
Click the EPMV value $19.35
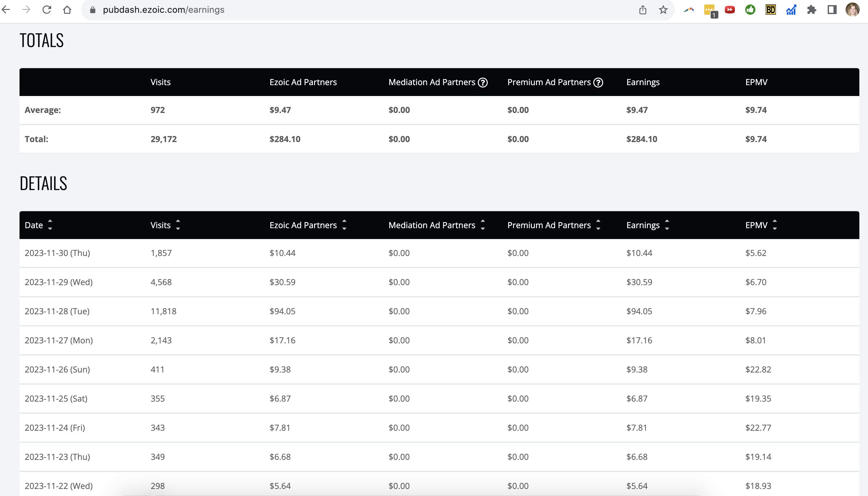(x=758, y=398)
